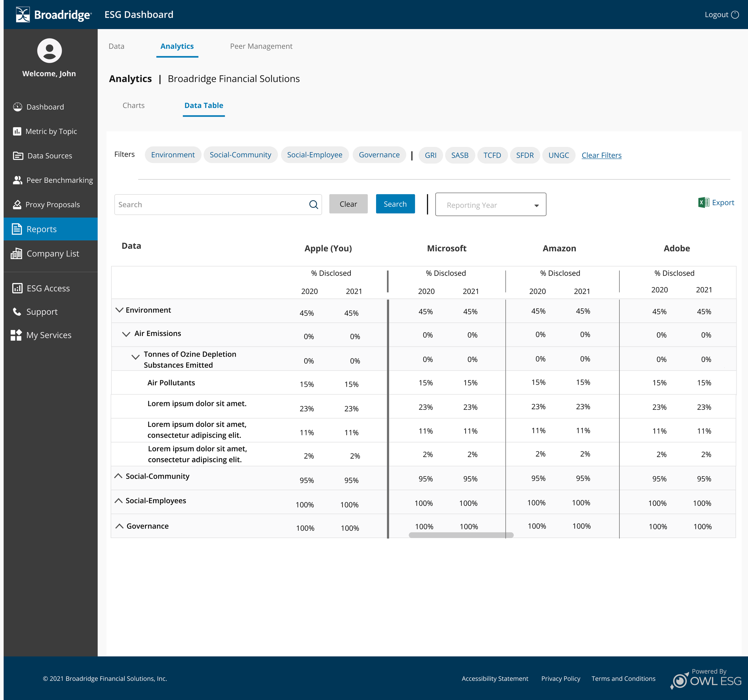This screenshot has height=700, width=748.
Task: Open Company List building icon
Action: coord(16,253)
